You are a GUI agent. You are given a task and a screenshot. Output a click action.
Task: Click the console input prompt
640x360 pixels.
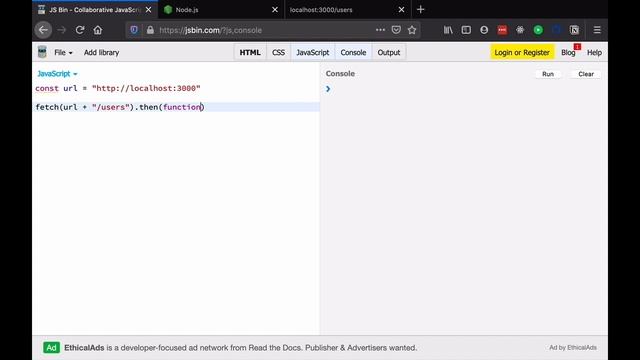pyautogui.click(x=463, y=89)
